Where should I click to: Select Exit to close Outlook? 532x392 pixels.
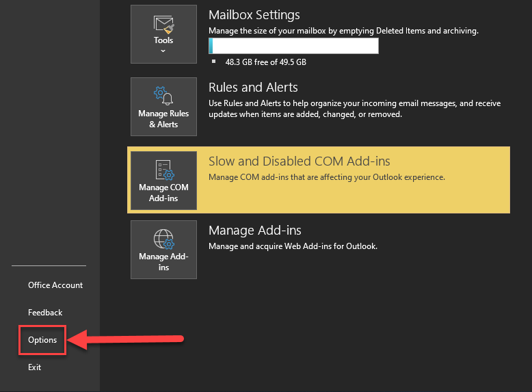(35, 367)
